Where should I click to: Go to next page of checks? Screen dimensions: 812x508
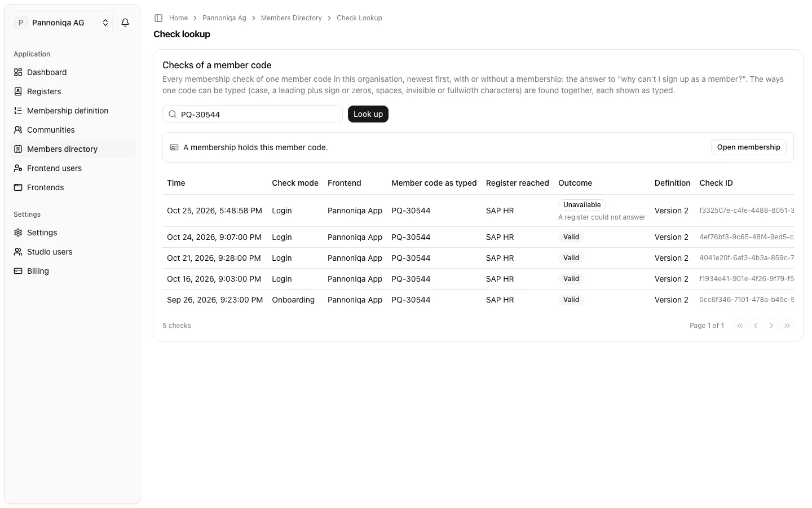[771, 326]
